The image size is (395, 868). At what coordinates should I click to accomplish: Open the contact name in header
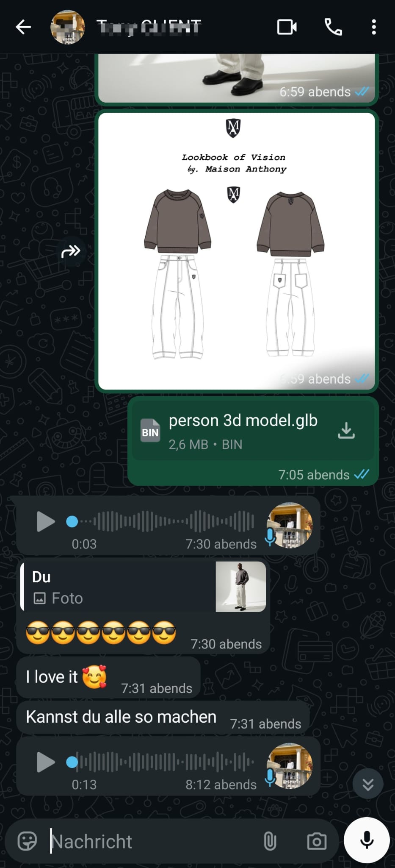click(x=149, y=27)
